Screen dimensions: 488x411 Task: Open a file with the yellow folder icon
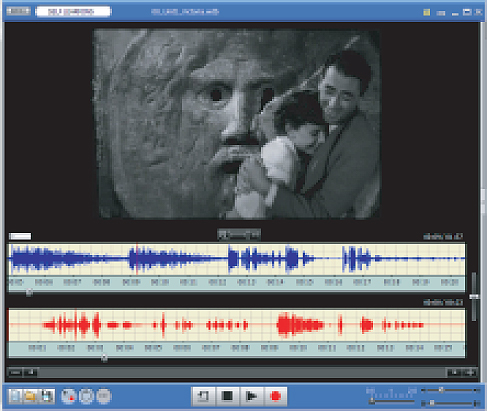point(30,396)
